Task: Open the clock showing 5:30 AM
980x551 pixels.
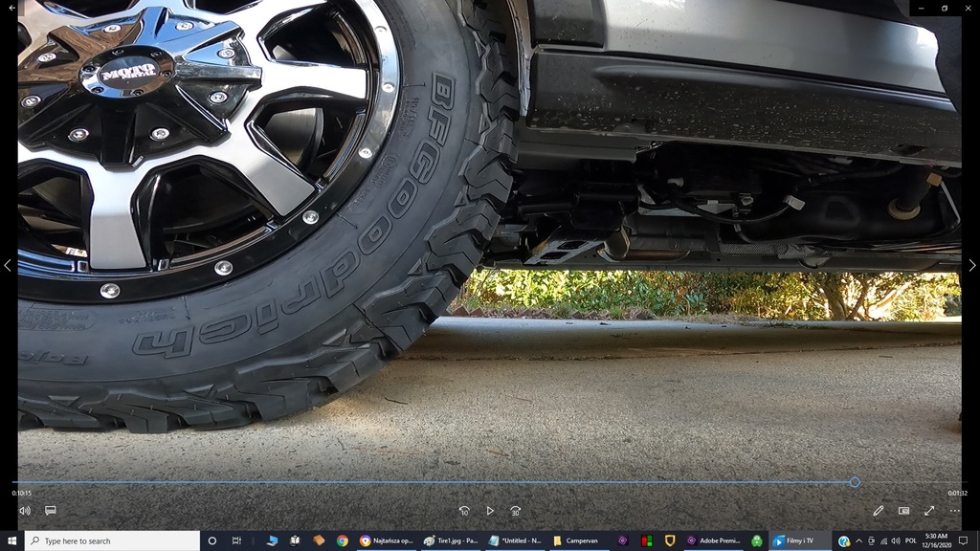Action: pos(936,541)
